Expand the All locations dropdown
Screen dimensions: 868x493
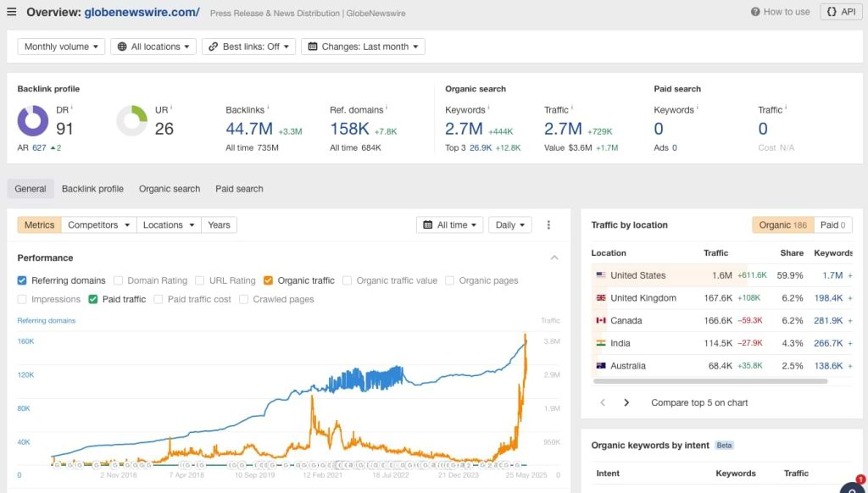153,47
